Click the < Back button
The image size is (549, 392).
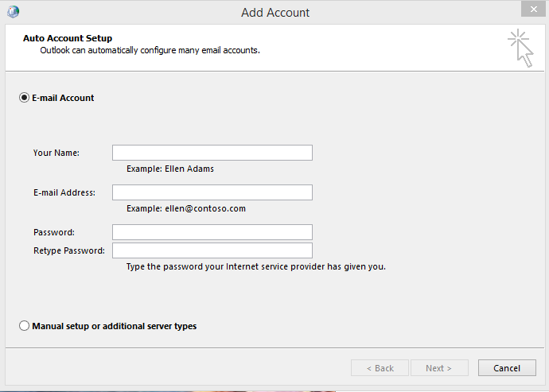coord(380,368)
